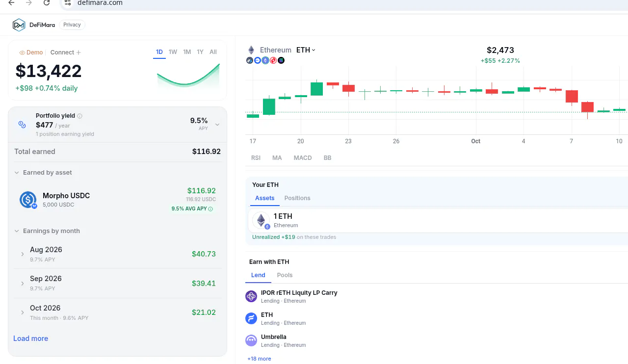628x364 pixels.
Task: Click the Base chain icon under Ethereum
Action: point(258,60)
